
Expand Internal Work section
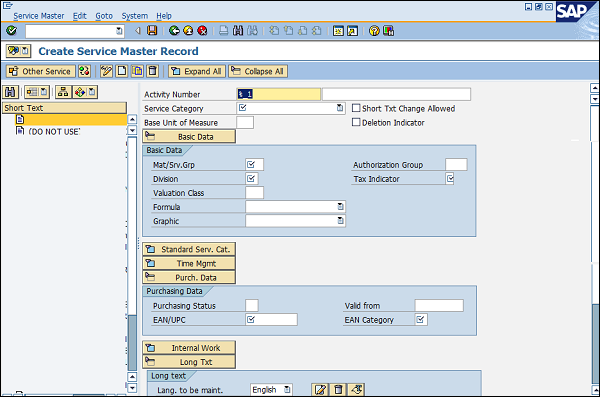[x=189, y=348]
